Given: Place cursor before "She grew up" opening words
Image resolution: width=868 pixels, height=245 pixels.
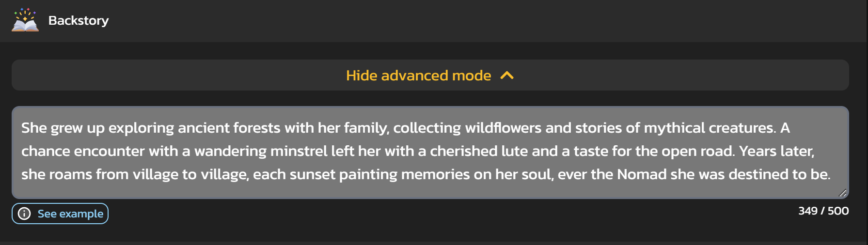Looking at the screenshot, I should tap(21, 128).
